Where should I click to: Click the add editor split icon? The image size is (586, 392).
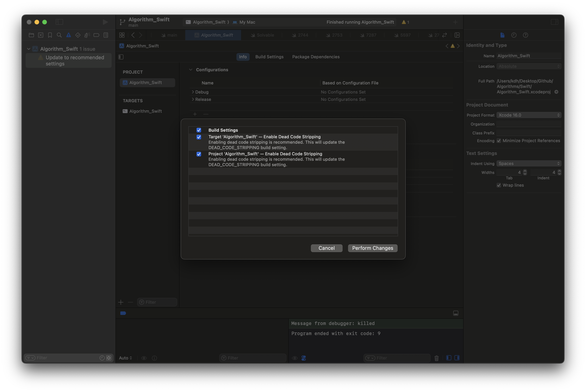(x=457, y=35)
